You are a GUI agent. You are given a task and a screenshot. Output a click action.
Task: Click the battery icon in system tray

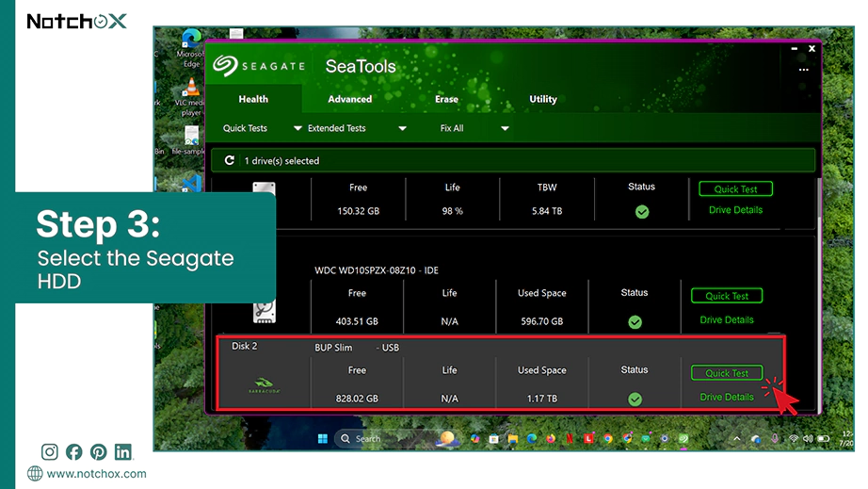tap(824, 439)
